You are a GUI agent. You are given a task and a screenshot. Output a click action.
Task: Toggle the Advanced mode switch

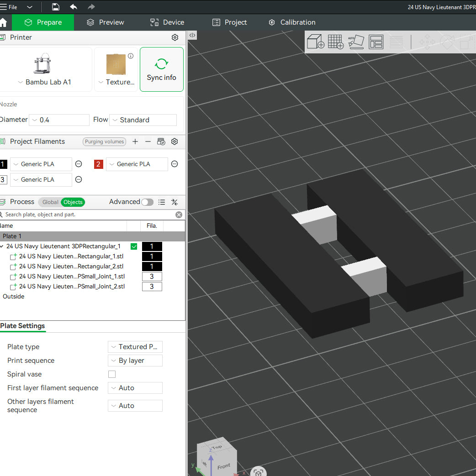[x=148, y=202]
